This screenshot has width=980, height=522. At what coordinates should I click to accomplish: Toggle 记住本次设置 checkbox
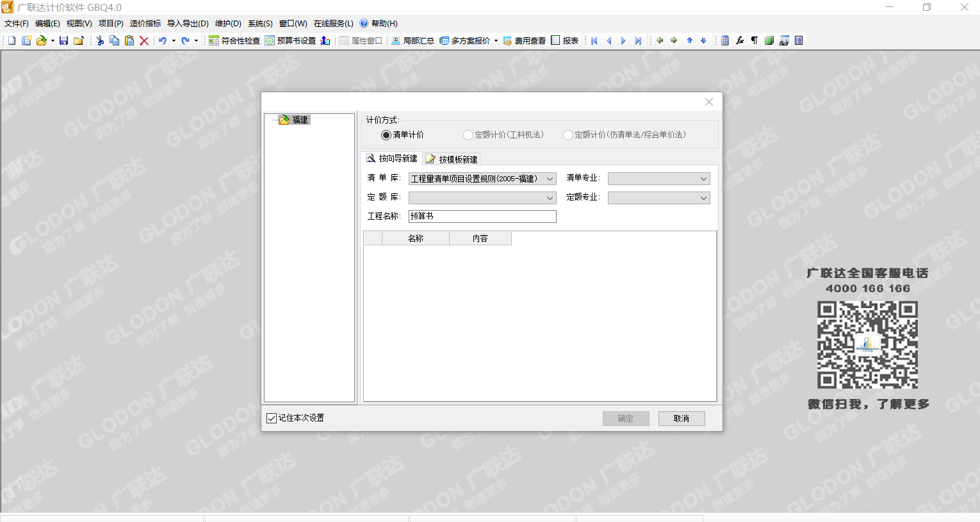(272, 418)
